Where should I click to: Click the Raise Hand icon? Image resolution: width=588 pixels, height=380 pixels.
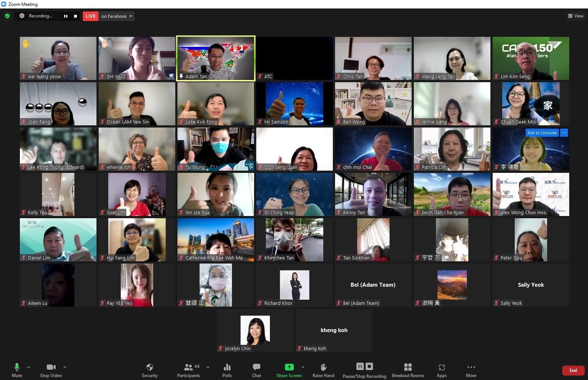point(323,370)
